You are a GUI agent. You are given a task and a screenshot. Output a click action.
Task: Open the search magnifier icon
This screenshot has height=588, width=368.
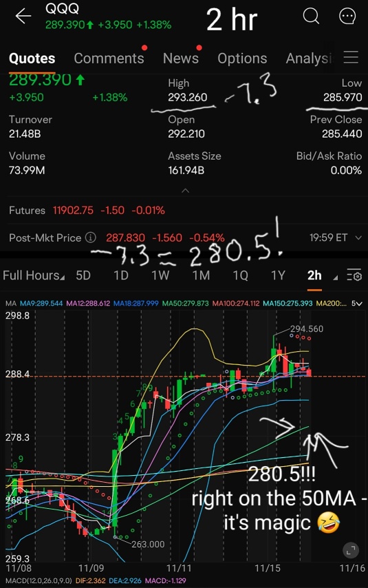tap(311, 16)
